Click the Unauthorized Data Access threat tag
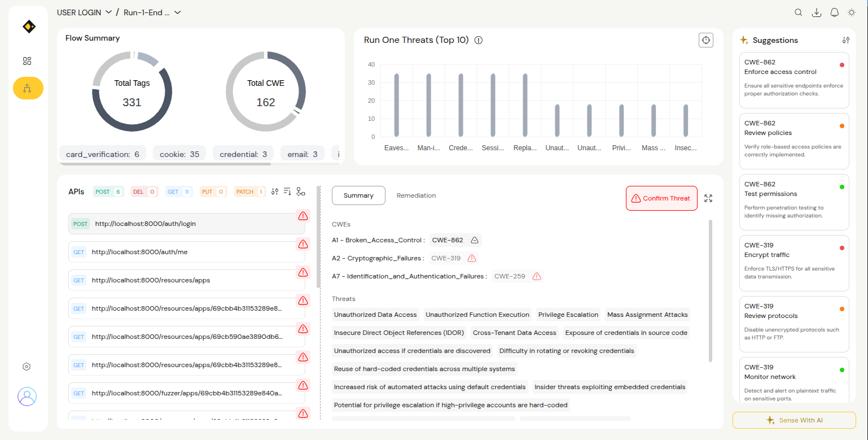 pyautogui.click(x=375, y=315)
